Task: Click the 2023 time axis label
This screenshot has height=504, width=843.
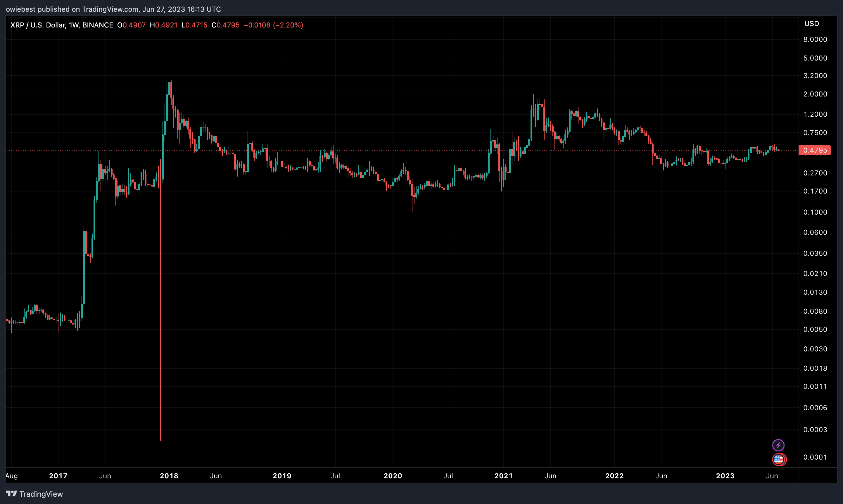Action: [x=725, y=476]
